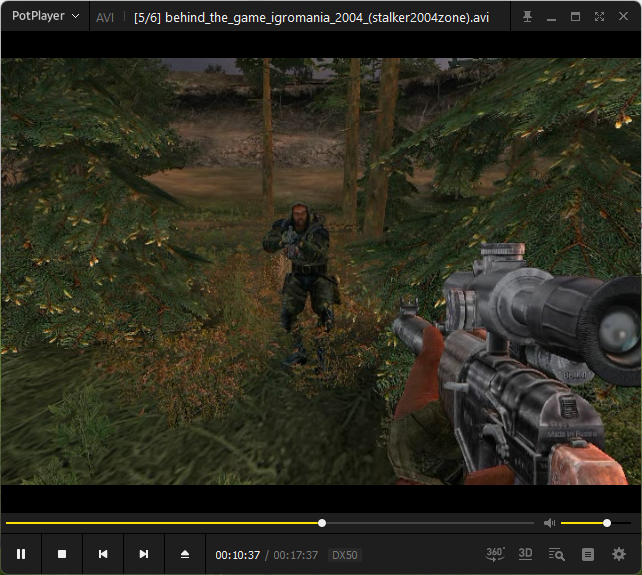Click the AVI format label

tap(105, 18)
